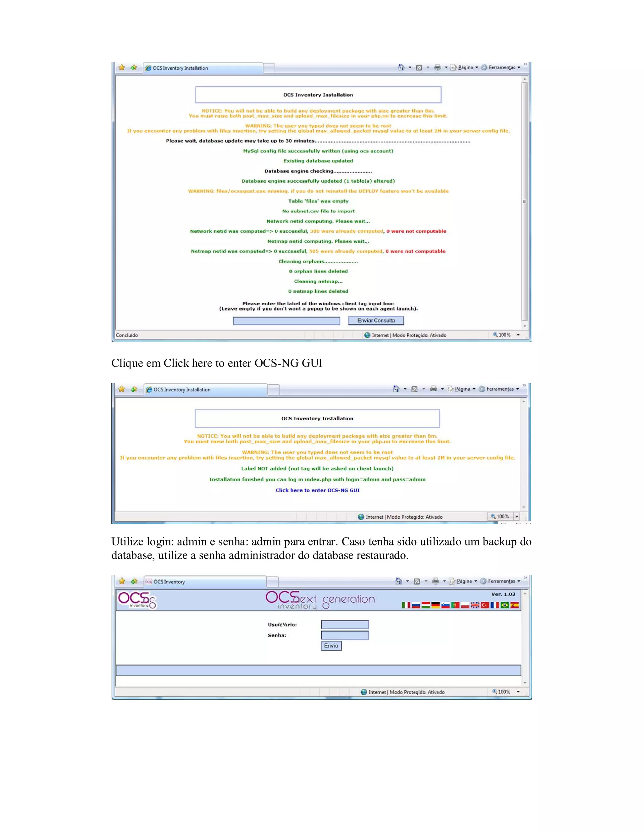This screenshot has width=644, height=833.
Task: Open Página menu in installation-finished window
Action: [462, 389]
